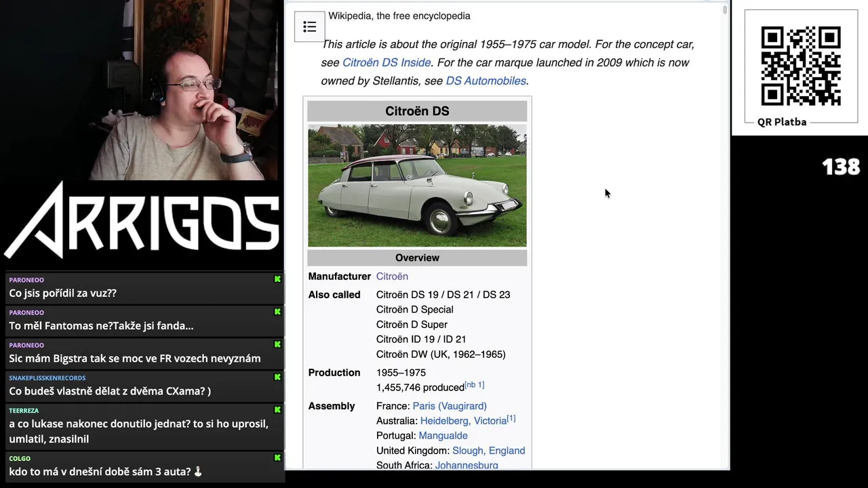Open the Slough, England link
868x488 pixels.
(488, 451)
